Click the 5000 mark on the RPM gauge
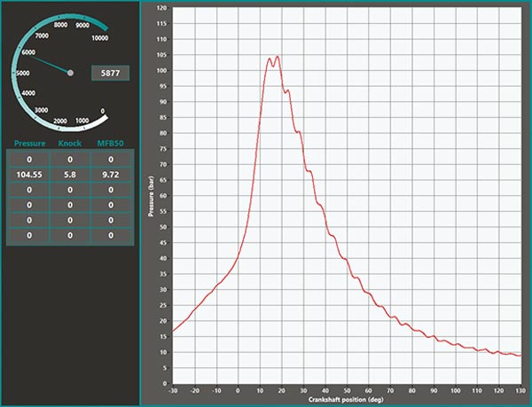This screenshot has width=532, height=407. click(x=23, y=74)
